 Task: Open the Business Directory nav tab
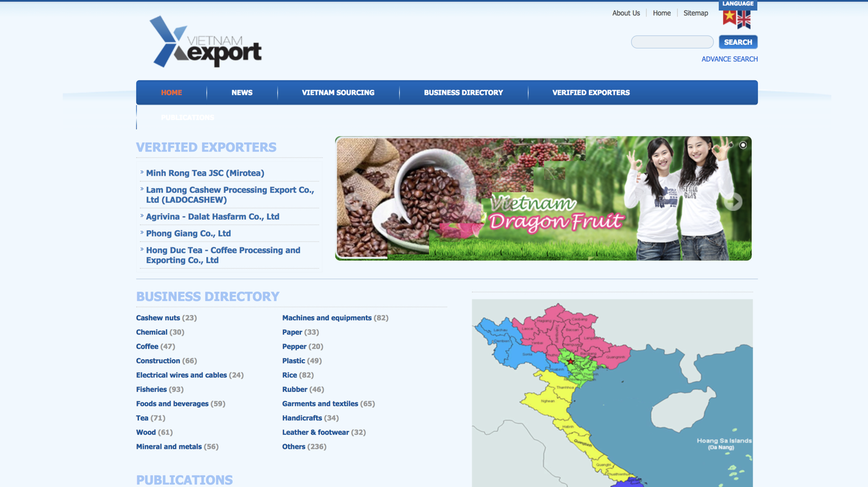[x=463, y=93]
